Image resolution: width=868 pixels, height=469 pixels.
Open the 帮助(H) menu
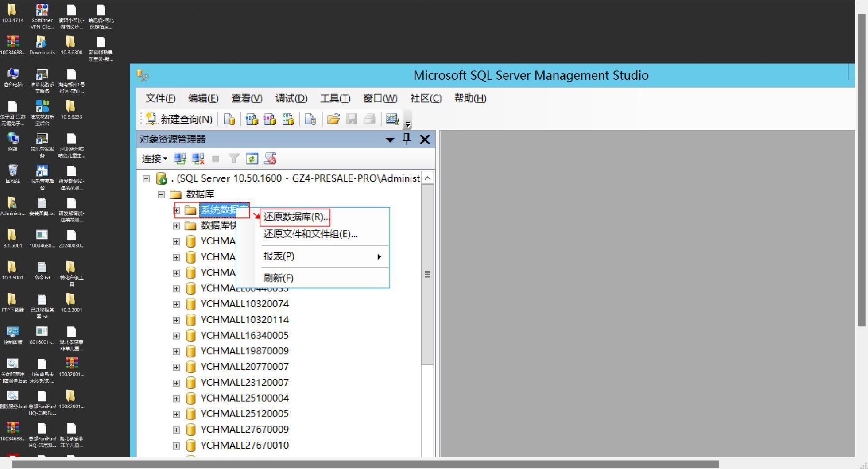coord(470,98)
